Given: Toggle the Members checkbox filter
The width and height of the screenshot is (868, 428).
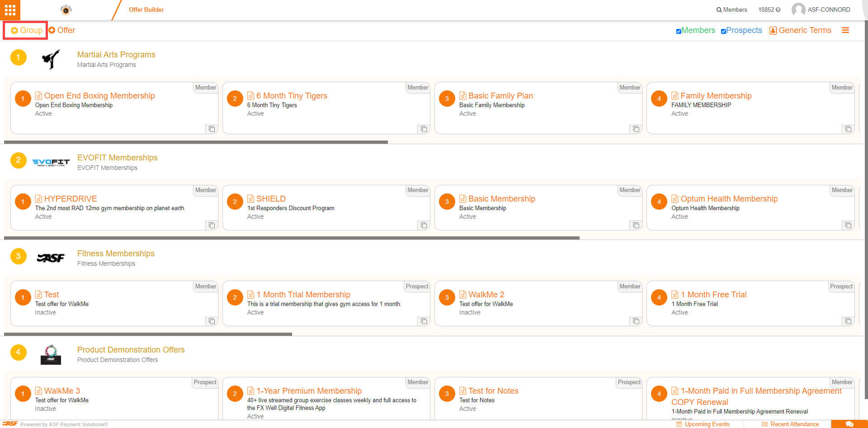Looking at the screenshot, I should coord(679,31).
